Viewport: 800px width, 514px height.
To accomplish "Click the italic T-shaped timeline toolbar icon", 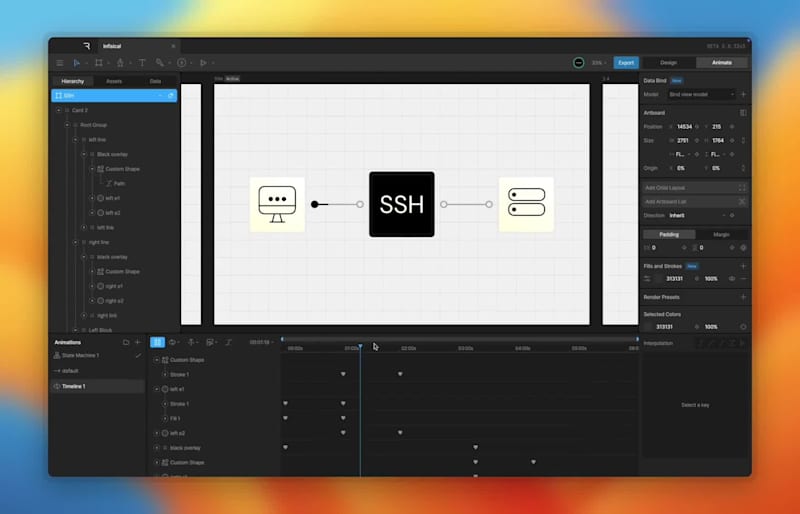I will coord(229,342).
